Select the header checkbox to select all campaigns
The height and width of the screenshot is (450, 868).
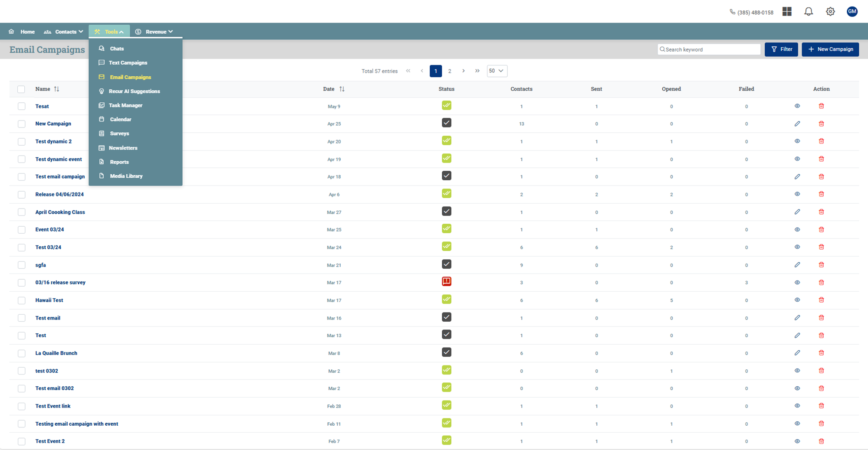(21, 89)
